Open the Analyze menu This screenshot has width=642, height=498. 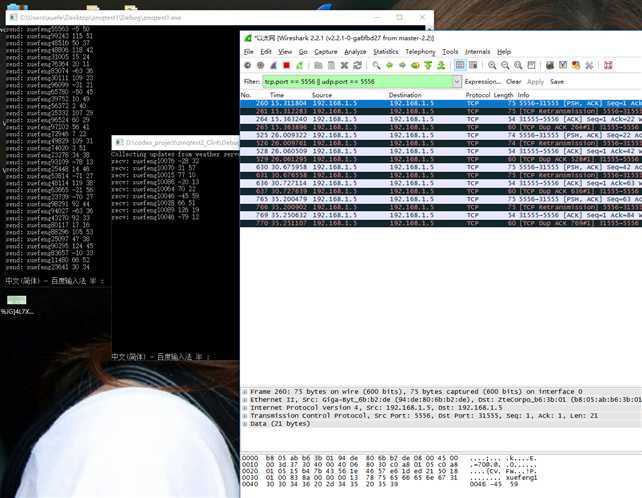click(355, 52)
